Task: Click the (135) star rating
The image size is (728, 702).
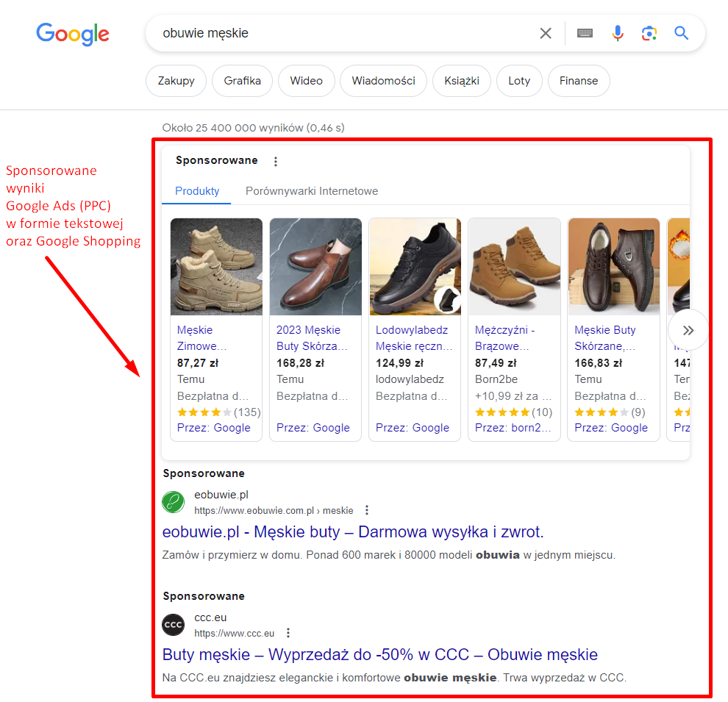Action: 218,412
